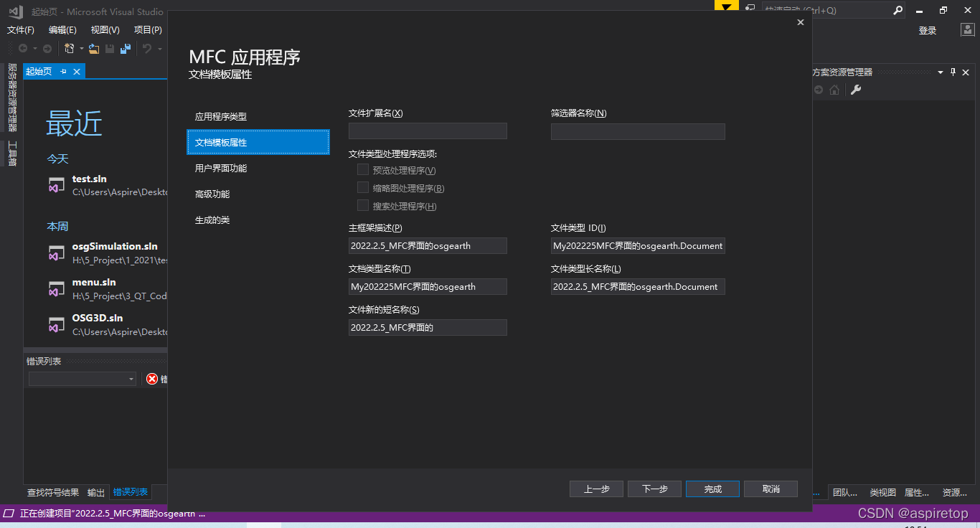
Task: Click 下一步 button
Action: [x=654, y=489]
